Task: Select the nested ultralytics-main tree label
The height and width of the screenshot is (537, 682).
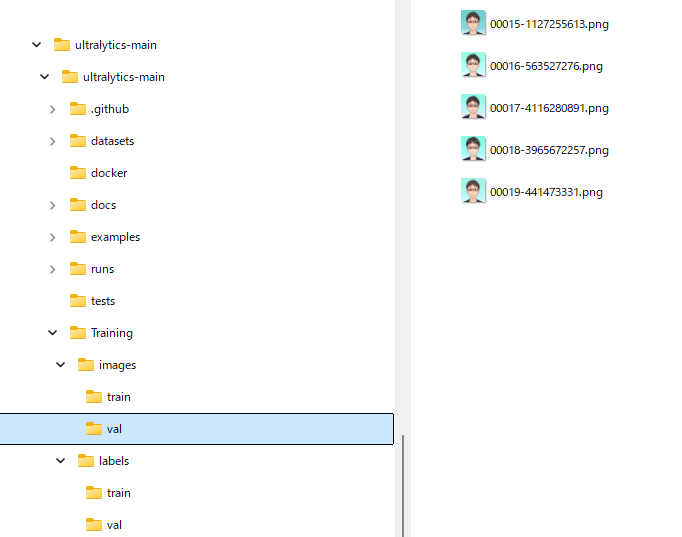Action: (x=124, y=77)
